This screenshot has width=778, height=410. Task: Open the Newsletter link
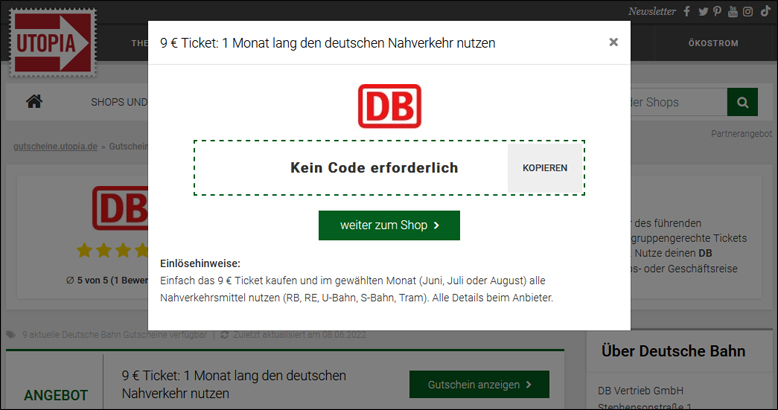pyautogui.click(x=651, y=11)
